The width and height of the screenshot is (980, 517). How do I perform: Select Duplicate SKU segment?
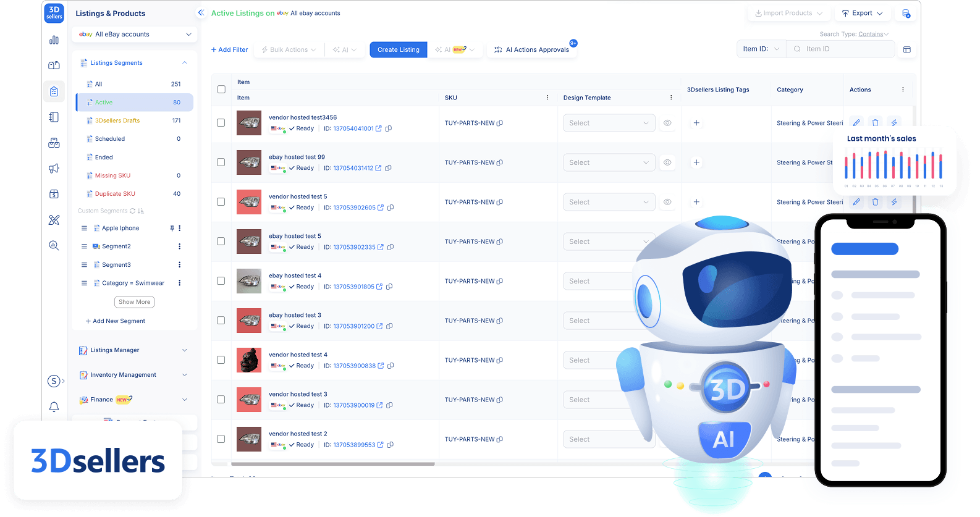pos(134,194)
